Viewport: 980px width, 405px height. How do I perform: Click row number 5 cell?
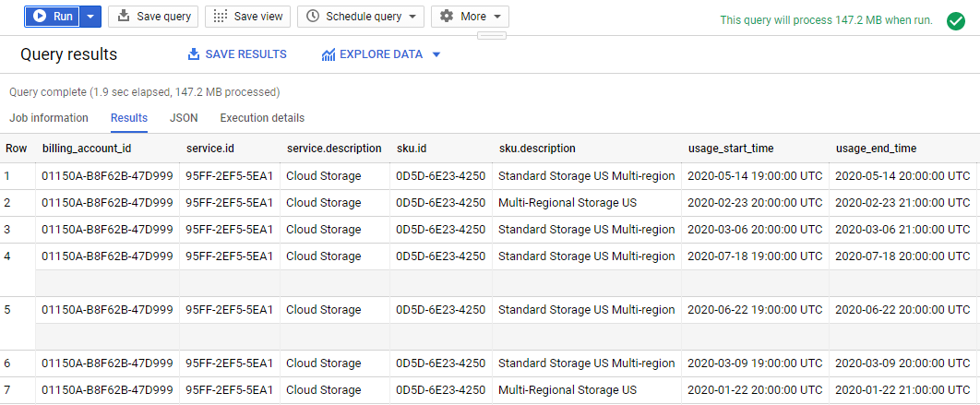click(18, 323)
